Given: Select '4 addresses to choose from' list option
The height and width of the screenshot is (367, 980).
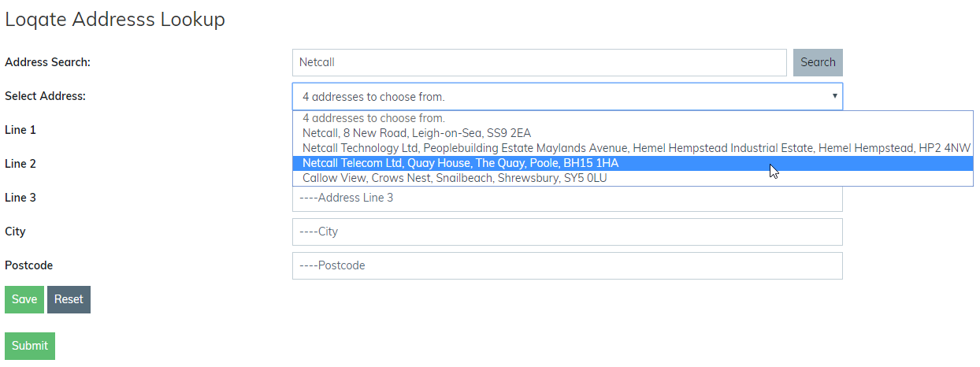Looking at the screenshot, I should click(373, 118).
